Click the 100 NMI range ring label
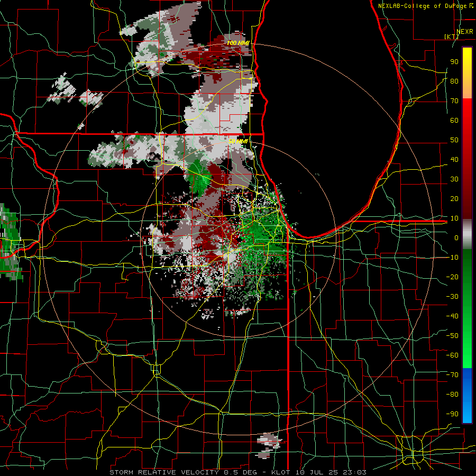Image resolution: width=476 pixels, height=476 pixels. pyautogui.click(x=238, y=43)
